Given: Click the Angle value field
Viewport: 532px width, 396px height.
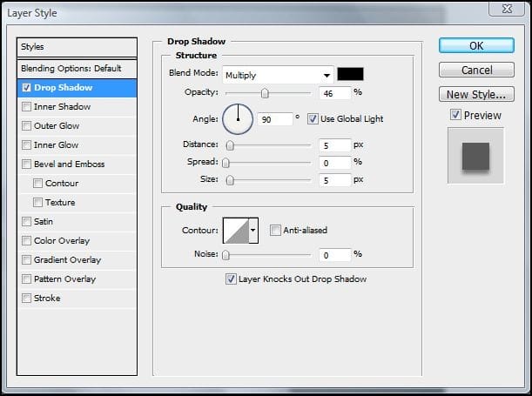Looking at the screenshot, I should (275, 119).
